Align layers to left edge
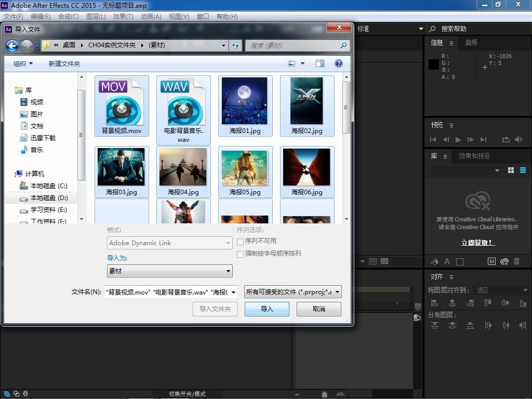Viewport: 532px width, 399px height. point(435,303)
